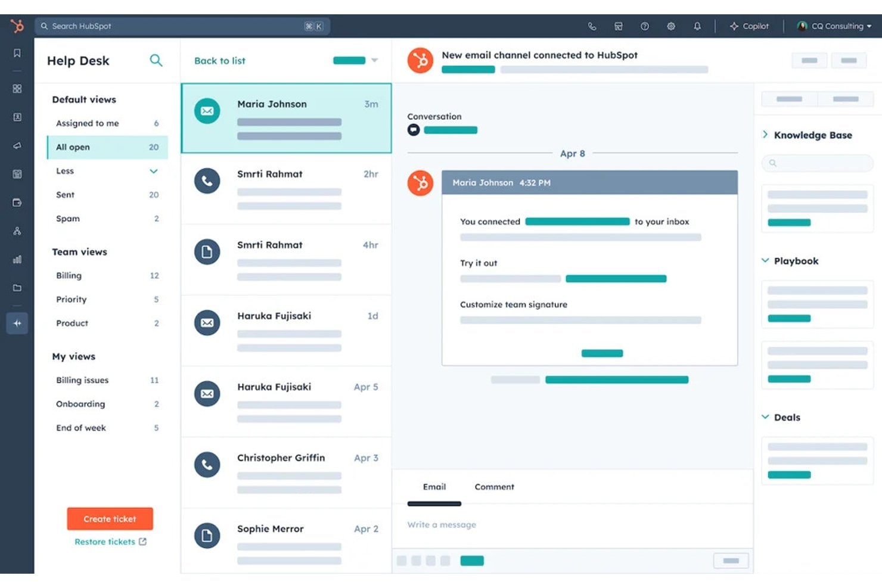
Task: Click the phone calling icon in top bar
Action: pos(592,26)
